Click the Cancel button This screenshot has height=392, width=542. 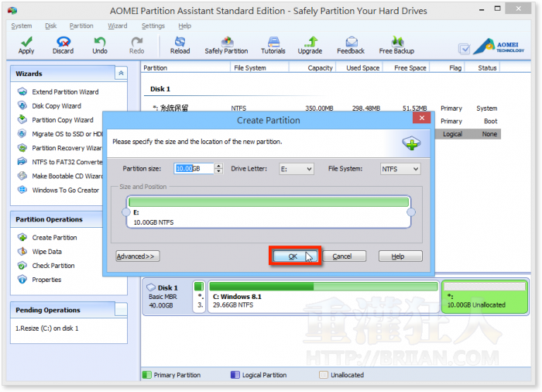click(x=342, y=256)
